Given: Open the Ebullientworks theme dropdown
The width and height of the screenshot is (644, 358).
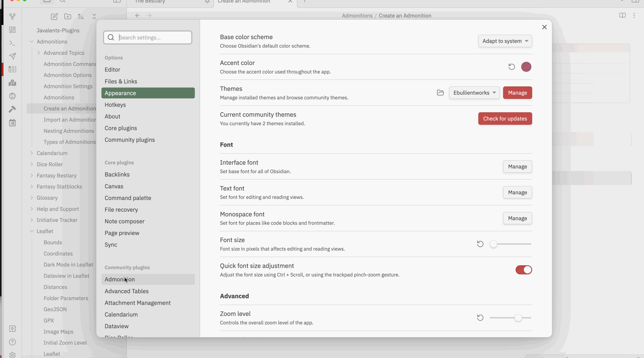Looking at the screenshot, I should click(x=474, y=93).
